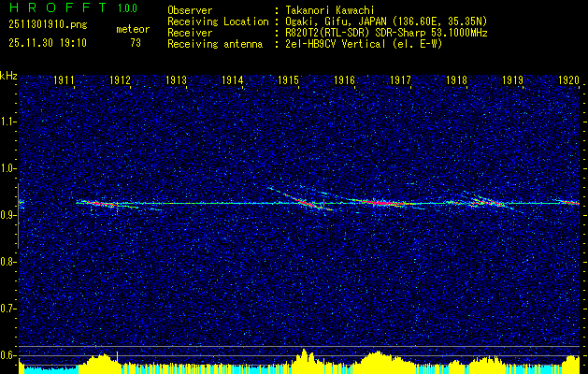The width and height of the screenshot is (588, 374).
Task: Select observer name Takanori Kawachi
Action: [329, 10]
